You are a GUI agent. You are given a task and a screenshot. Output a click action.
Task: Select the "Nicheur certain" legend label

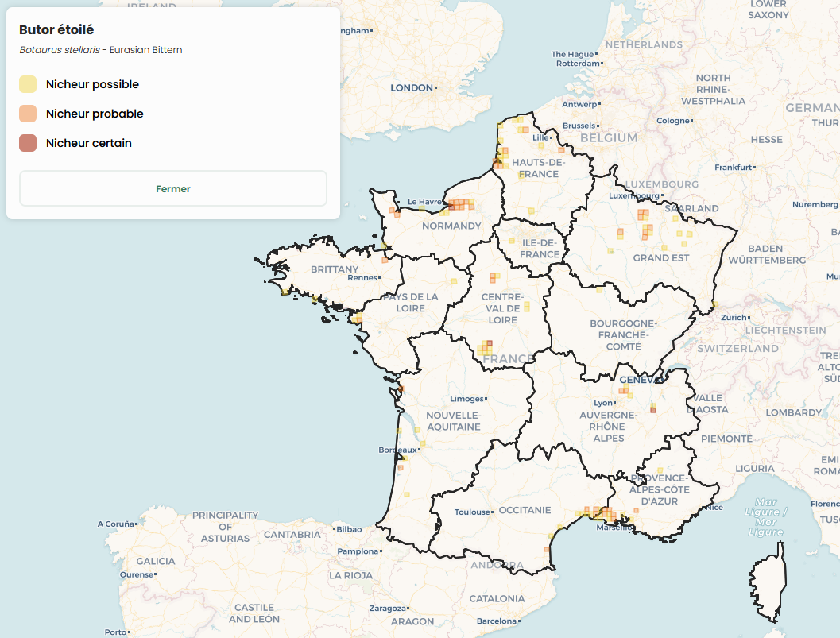click(x=88, y=143)
